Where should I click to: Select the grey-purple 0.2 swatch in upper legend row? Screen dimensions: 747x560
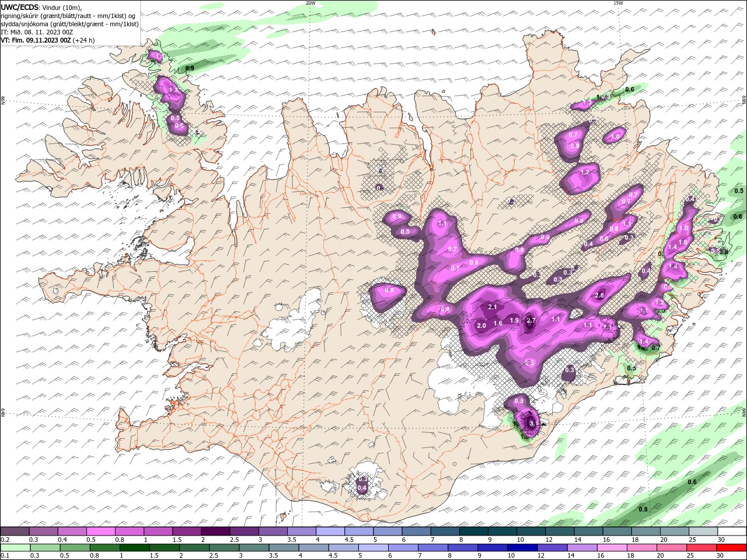[x=15, y=531]
